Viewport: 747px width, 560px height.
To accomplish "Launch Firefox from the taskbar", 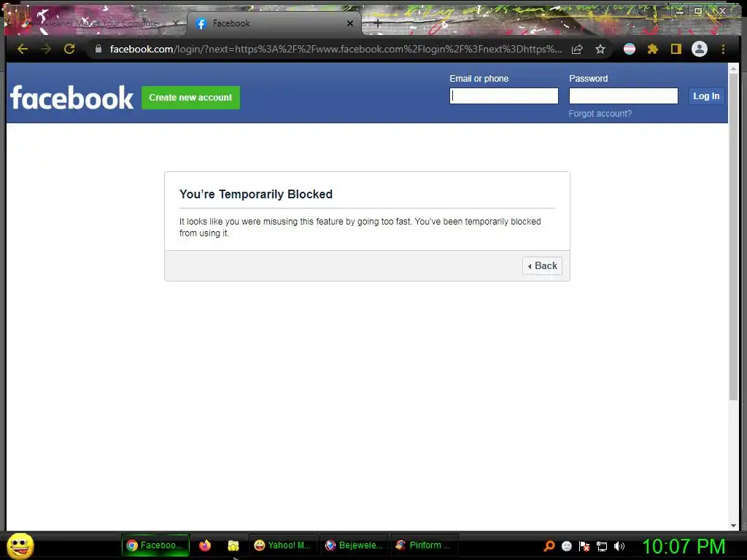I will tap(205, 545).
